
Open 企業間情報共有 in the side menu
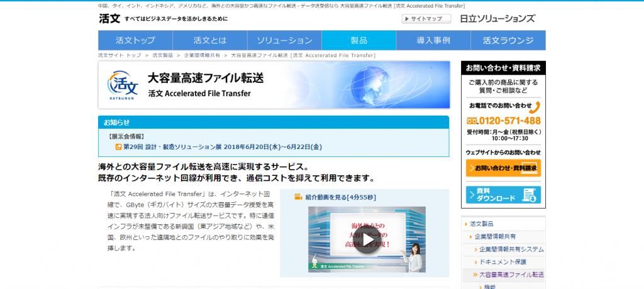495,236
